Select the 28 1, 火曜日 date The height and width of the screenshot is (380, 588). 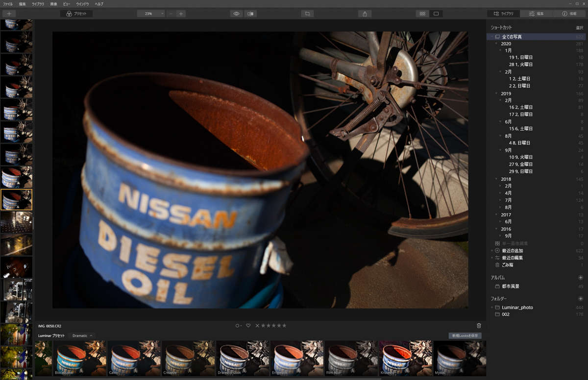click(520, 65)
